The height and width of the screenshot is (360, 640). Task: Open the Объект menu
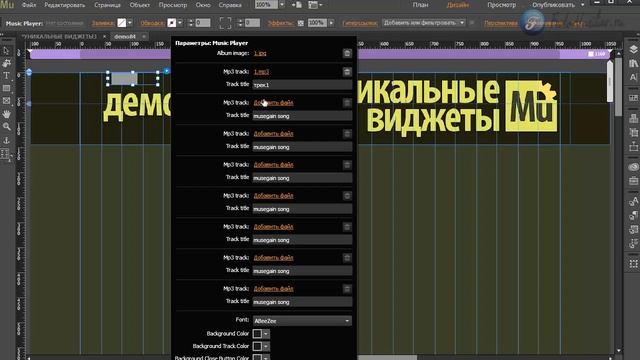140,5
